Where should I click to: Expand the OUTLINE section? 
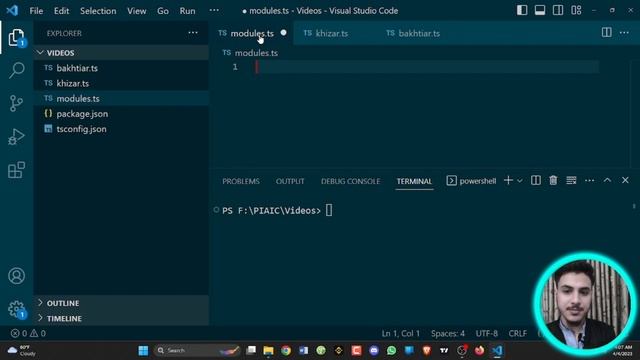[122, 303]
